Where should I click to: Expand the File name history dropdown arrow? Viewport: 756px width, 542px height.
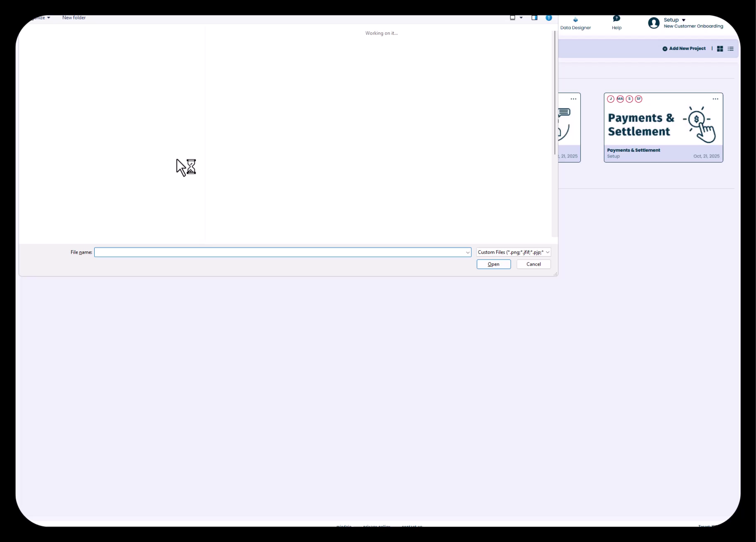(x=467, y=252)
